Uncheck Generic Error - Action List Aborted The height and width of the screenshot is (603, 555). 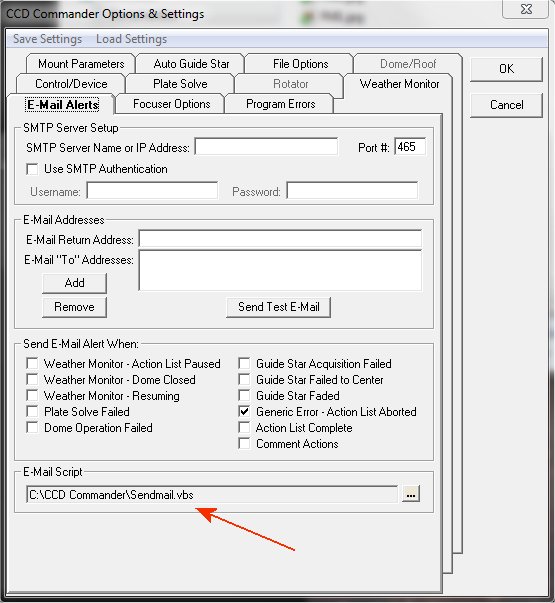pos(244,412)
